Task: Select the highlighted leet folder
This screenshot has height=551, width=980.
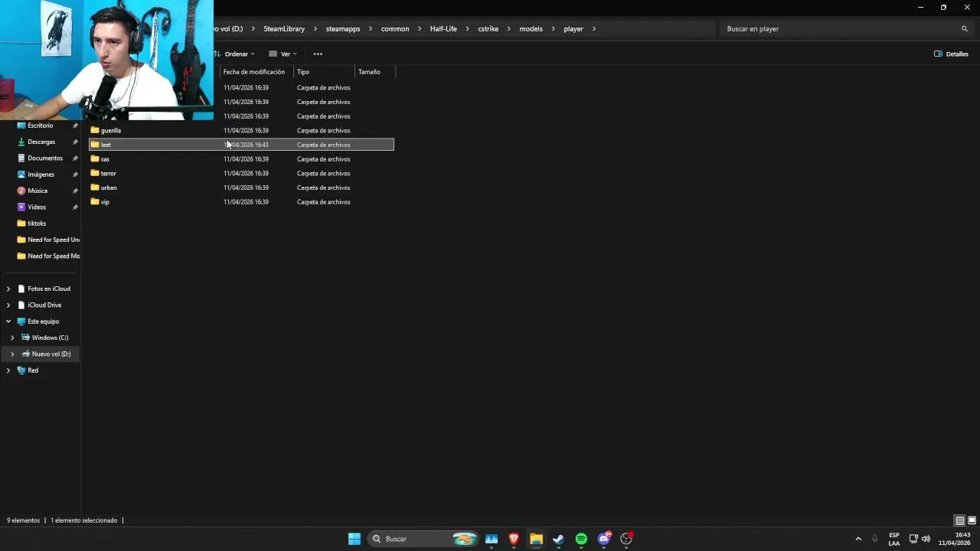Action: tap(241, 145)
